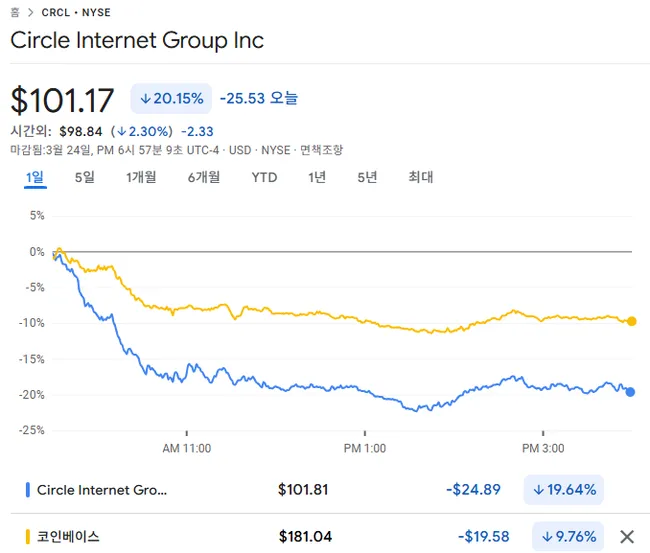Click the 19.64% down badge for Circle
This screenshot has height=553, width=650.
(563, 490)
